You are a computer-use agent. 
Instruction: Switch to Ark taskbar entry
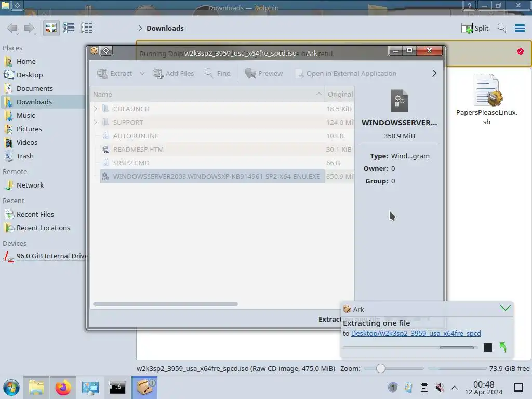(144, 388)
